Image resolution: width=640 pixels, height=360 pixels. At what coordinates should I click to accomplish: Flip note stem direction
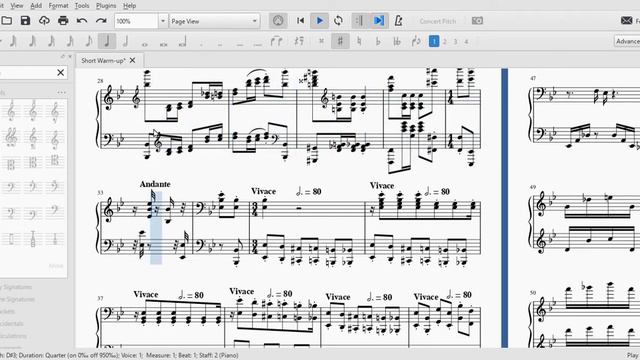click(x=416, y=41)
